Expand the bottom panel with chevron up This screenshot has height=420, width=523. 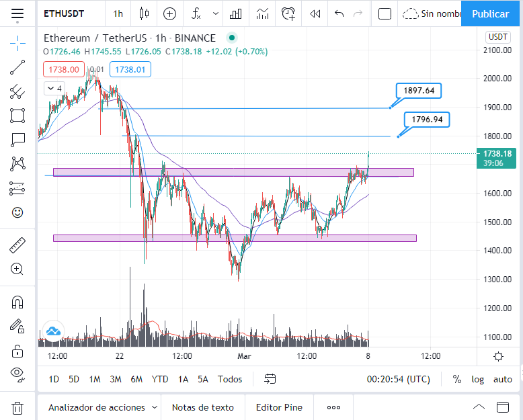479,407
